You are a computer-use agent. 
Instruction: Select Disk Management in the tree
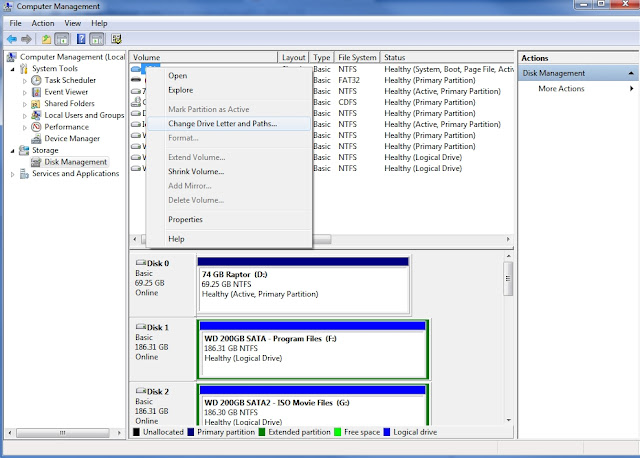pyautogui.click(x=76, y=162)
